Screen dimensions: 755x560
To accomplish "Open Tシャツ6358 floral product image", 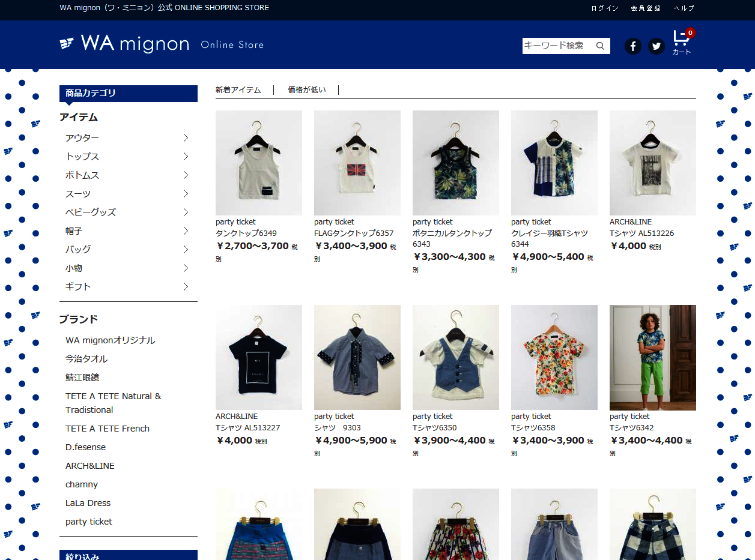I will tap(554, 357).
